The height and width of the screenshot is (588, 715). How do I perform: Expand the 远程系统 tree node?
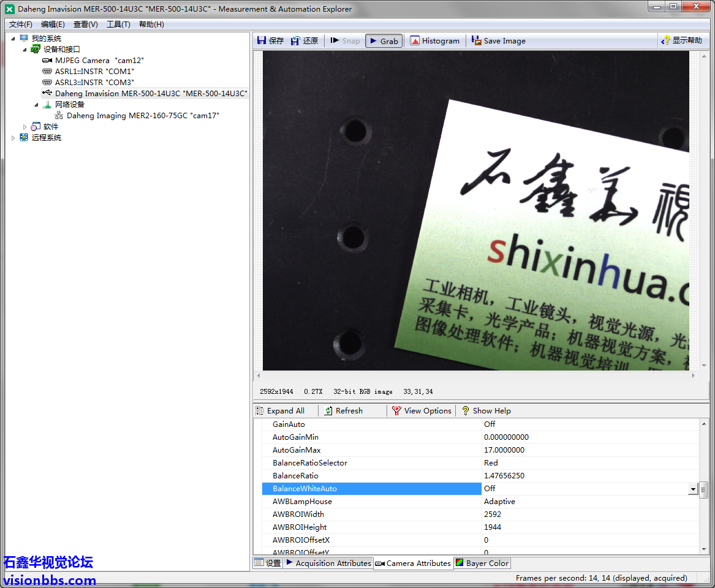click(x=13, y=138)
